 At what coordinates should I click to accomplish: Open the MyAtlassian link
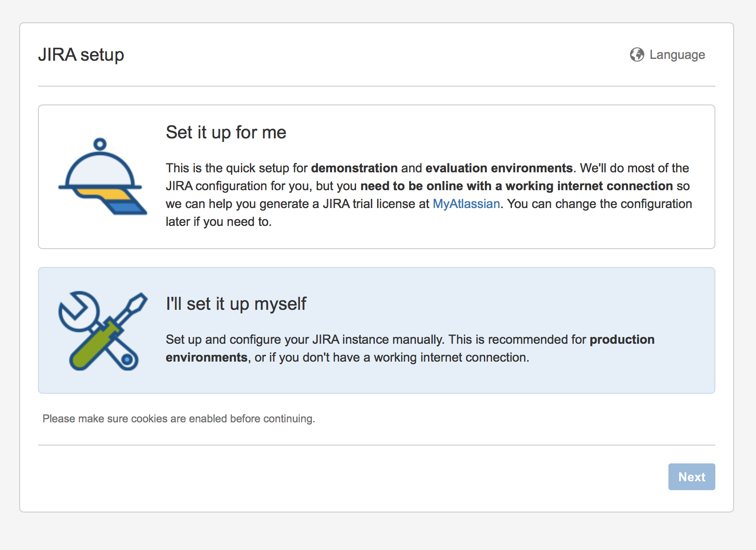pyautogui.click(x=466, y=204)
